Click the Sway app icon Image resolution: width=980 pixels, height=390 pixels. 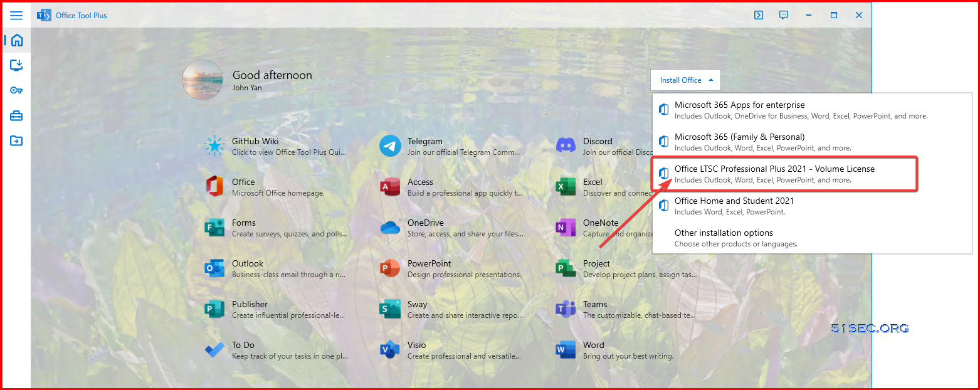[390, 309]
